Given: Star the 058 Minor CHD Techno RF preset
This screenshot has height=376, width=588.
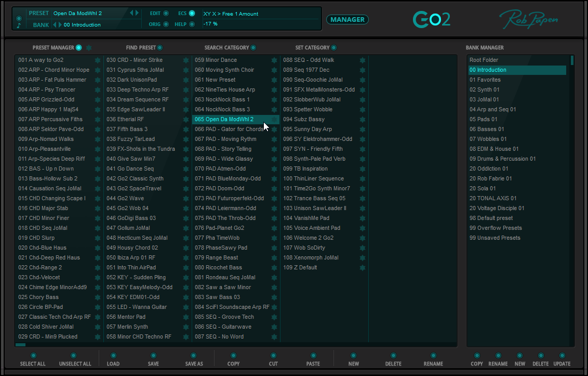Looking at the screenshot, I should [185, 337].
